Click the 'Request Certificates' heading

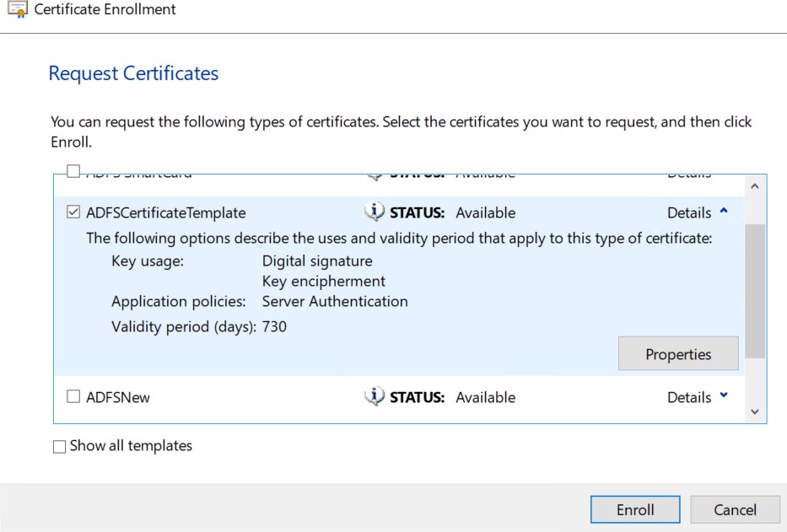click(x=133, y=73)
